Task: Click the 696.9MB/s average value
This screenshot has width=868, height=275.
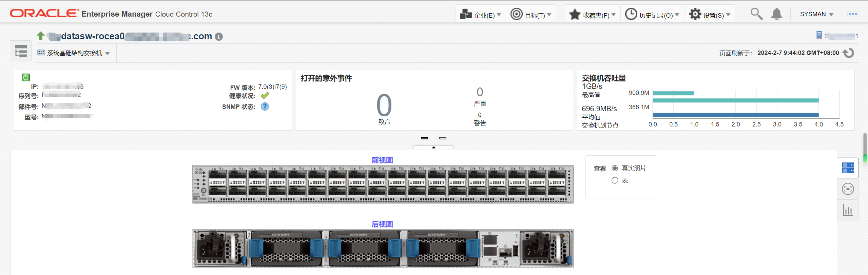Action: point(599,109)
